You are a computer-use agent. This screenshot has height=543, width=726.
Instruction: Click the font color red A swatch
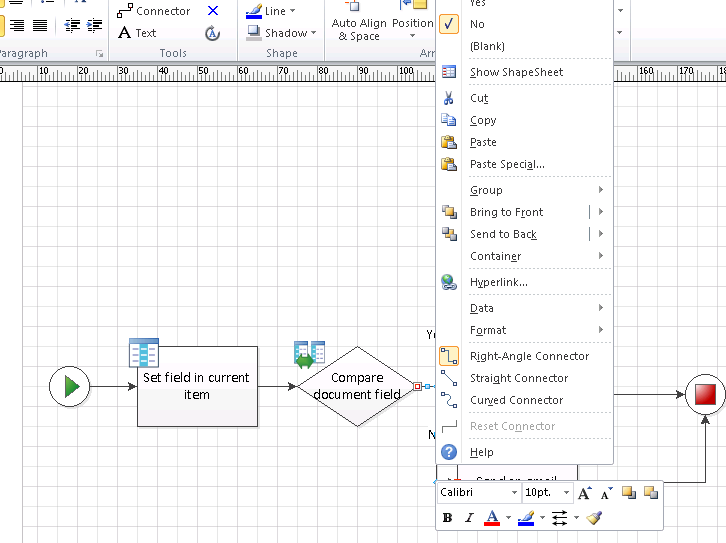tap(492, 518)
